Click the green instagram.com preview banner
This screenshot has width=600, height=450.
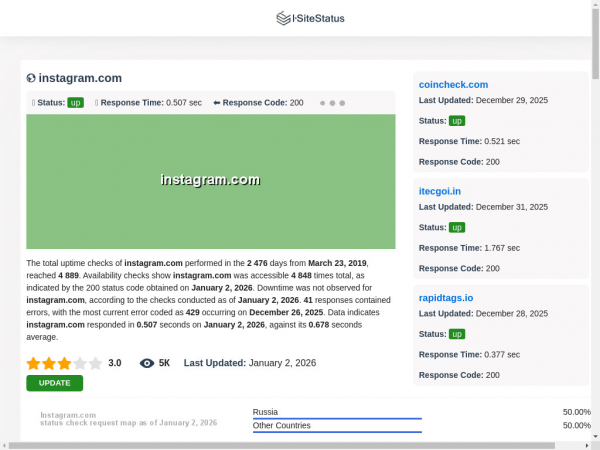[x=210, y=181]
